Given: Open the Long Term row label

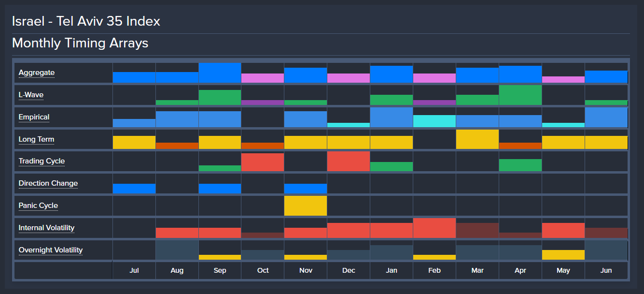Looking at the screenshot, I should point(36,139).
